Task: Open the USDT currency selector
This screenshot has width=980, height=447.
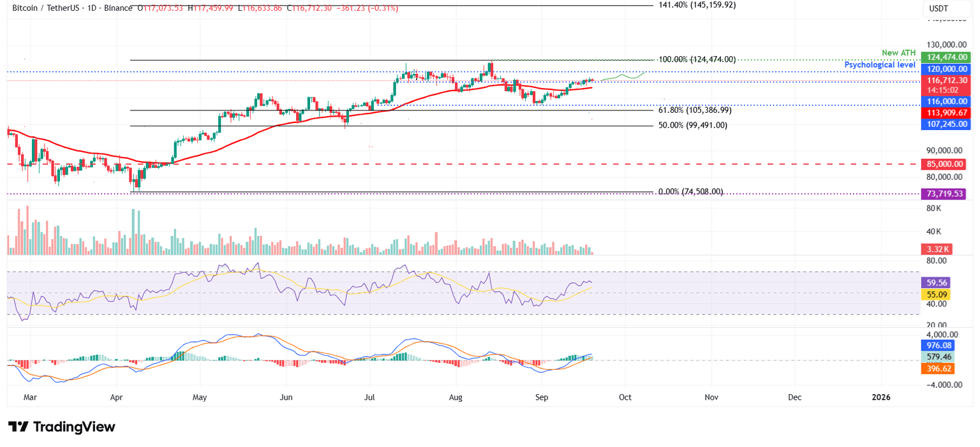Action: tap(939, 8)
